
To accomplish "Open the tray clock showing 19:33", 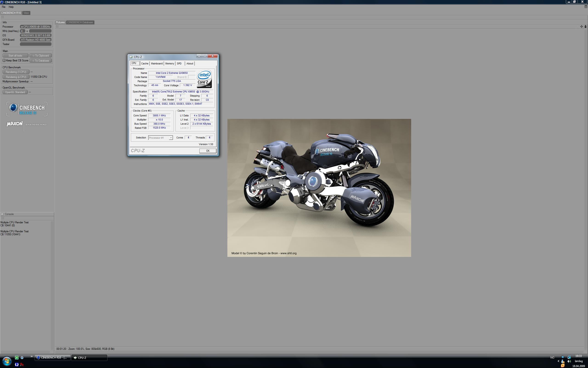I will click(579, 356).
